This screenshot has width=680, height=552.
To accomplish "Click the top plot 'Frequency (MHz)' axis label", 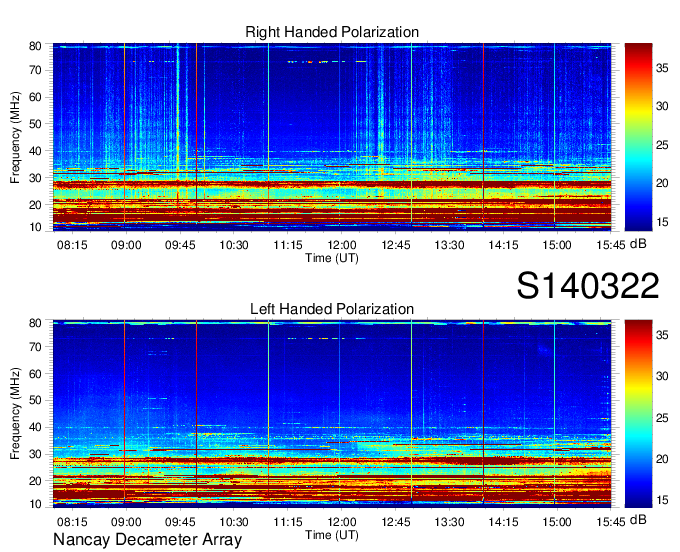I will tap(15, 137).
